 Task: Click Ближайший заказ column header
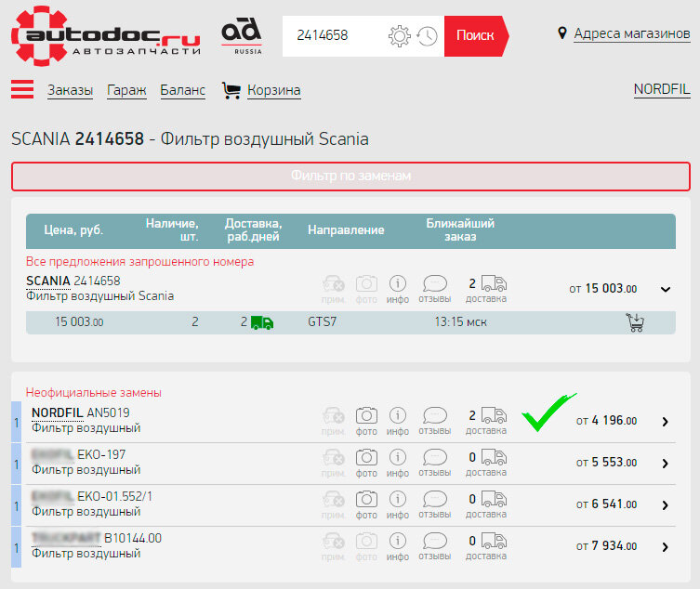point(460,229)
